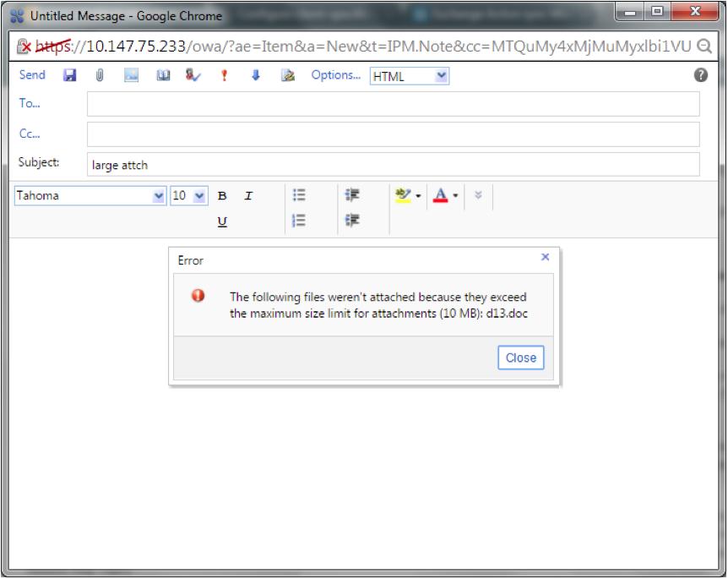Open the Tahoma font dropdown
Viewport: 728px width, 579px height.
[158, 196]
